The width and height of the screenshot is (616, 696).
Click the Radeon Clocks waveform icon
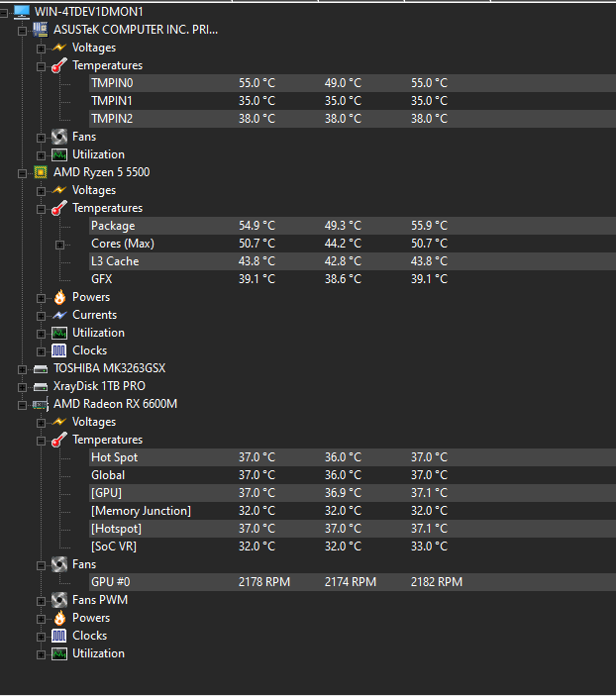[59, 636]
